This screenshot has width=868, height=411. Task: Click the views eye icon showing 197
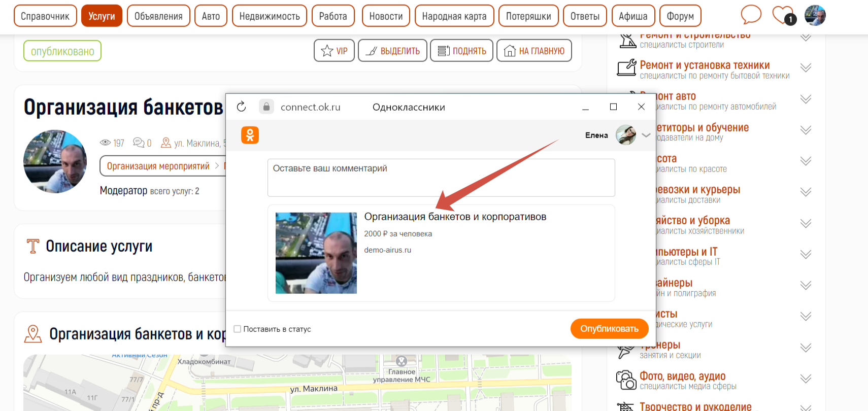pyautogui.click(x=106, y=143)
